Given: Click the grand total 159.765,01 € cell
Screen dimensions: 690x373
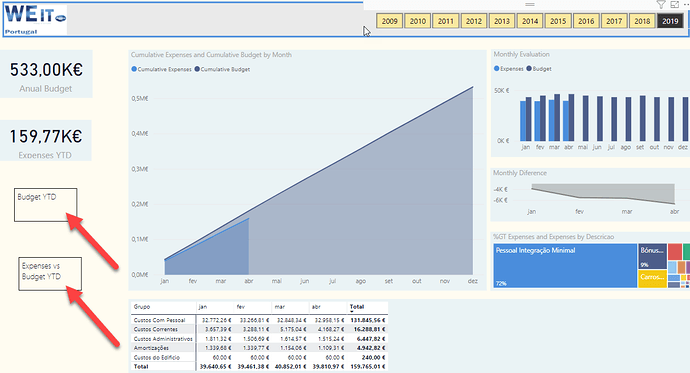Looking at the screenshot, I should [x=367, y=366].
